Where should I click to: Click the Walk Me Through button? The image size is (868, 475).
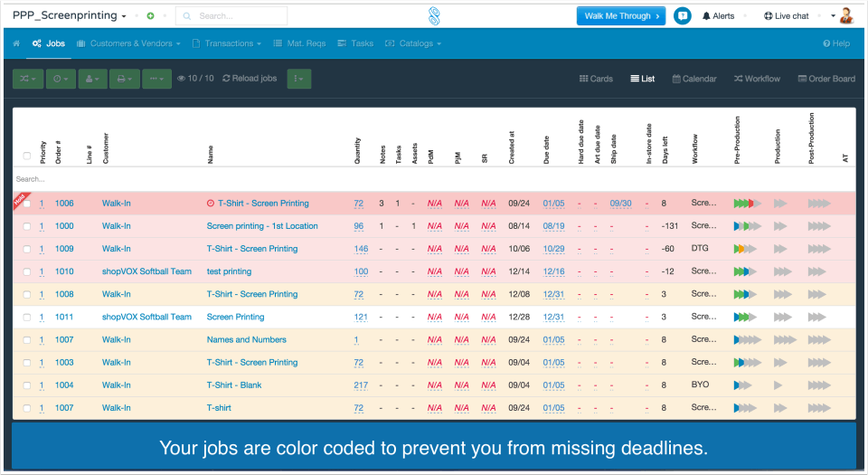click(x=620, y=16)
